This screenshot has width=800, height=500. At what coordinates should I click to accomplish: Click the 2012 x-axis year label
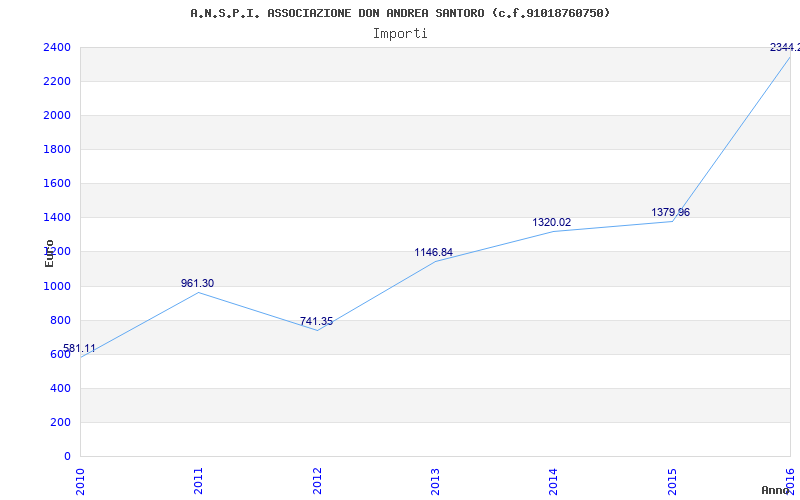317,481
